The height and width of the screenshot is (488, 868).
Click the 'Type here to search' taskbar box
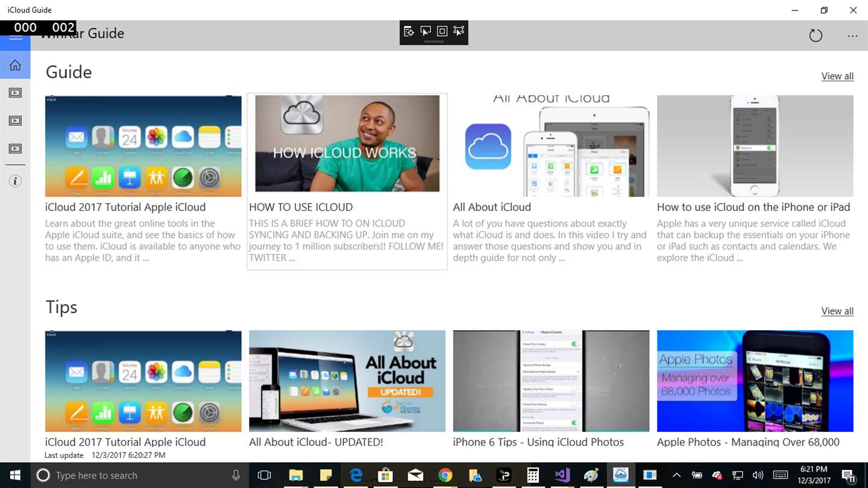(139, 475)
